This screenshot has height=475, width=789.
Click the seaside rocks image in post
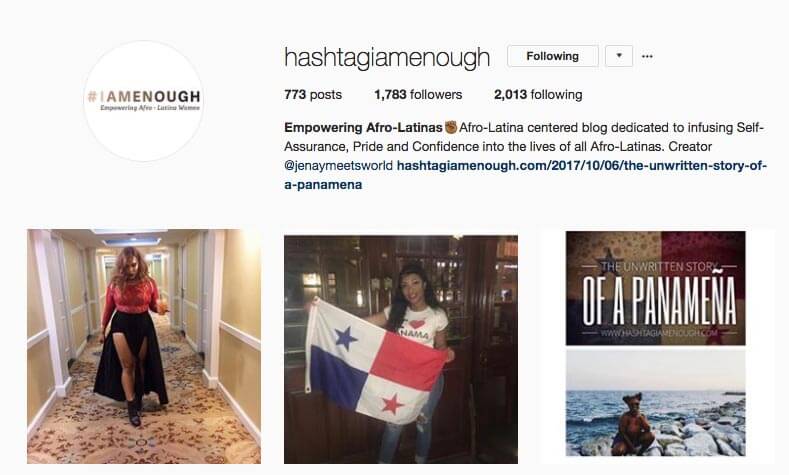(x=656, y=403)
